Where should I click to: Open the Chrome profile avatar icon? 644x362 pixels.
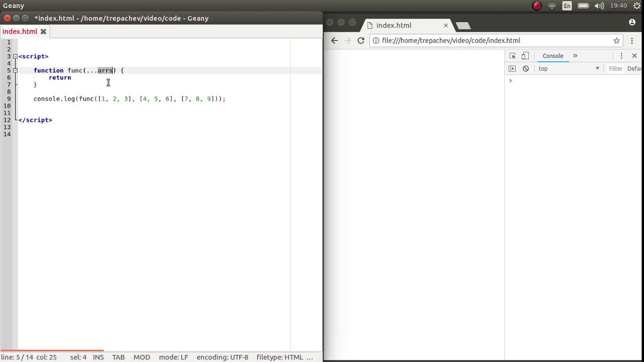pos(632,22)
